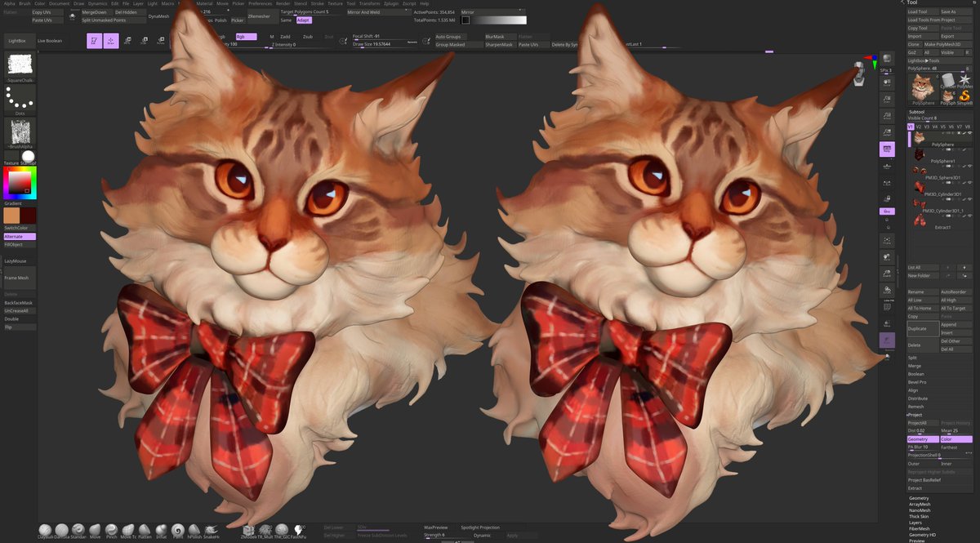Select the Inflat brush
Screen dimensions: 980x543
(x=160, y=530)
